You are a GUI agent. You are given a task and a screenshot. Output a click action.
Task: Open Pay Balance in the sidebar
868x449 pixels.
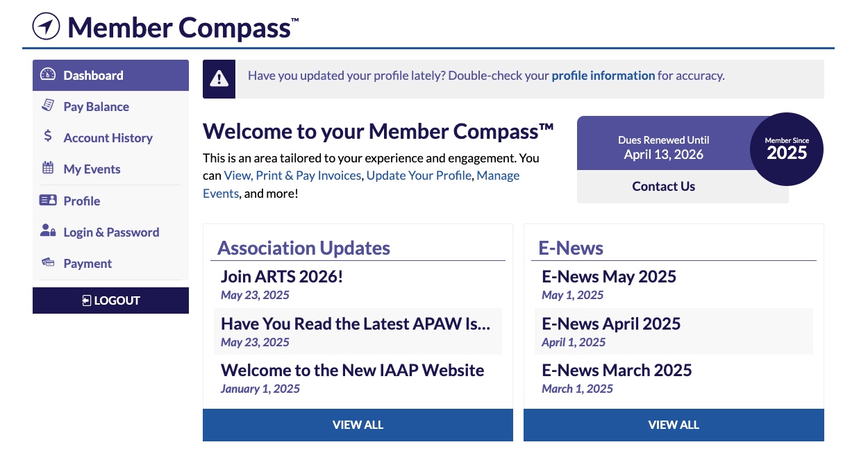pyautogui.click(x=110, y=106)
